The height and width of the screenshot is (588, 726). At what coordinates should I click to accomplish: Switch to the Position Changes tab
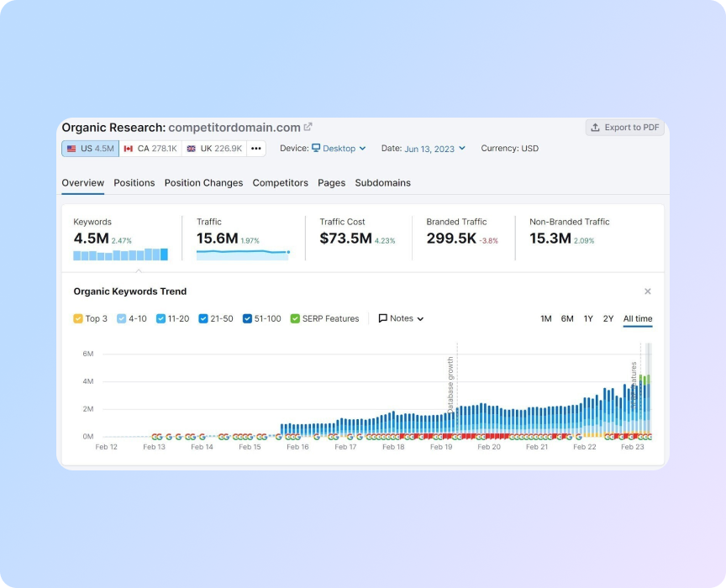203,182
